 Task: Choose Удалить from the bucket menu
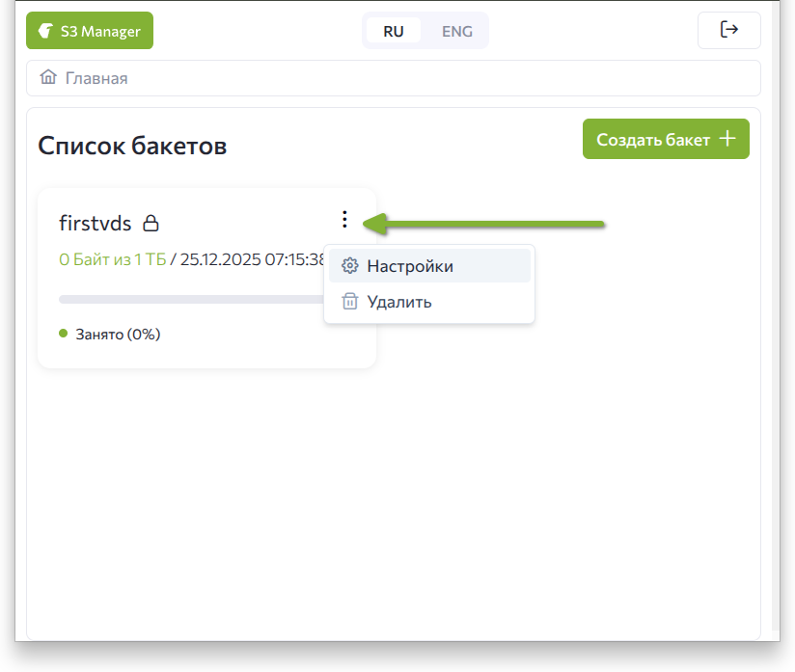(x=399, y=302)
